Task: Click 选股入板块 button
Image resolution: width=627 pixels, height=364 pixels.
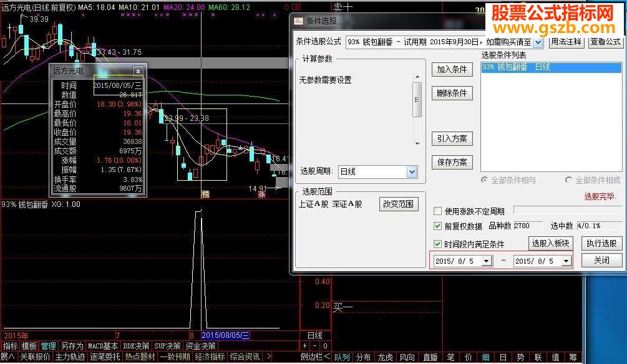Action: tap(551, 243)
